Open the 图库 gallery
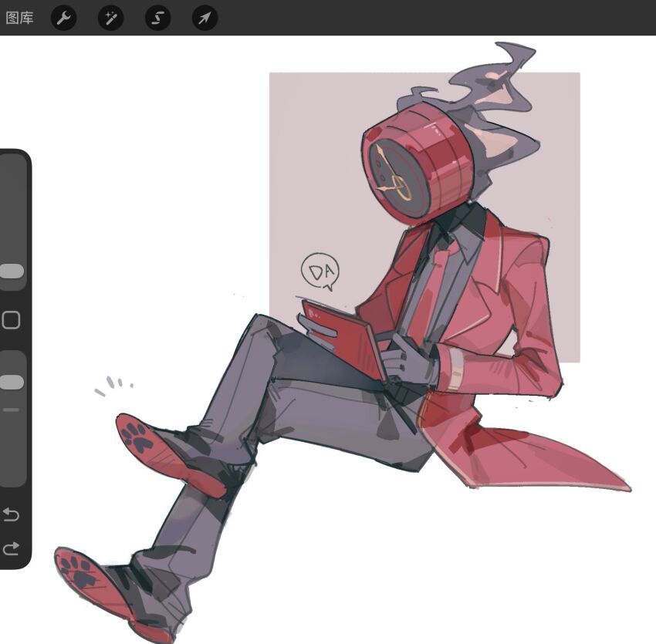 19,18
